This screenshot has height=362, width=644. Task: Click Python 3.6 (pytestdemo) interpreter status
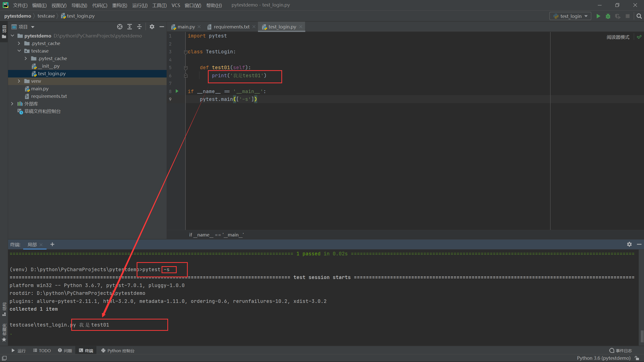tap(603, 358)
